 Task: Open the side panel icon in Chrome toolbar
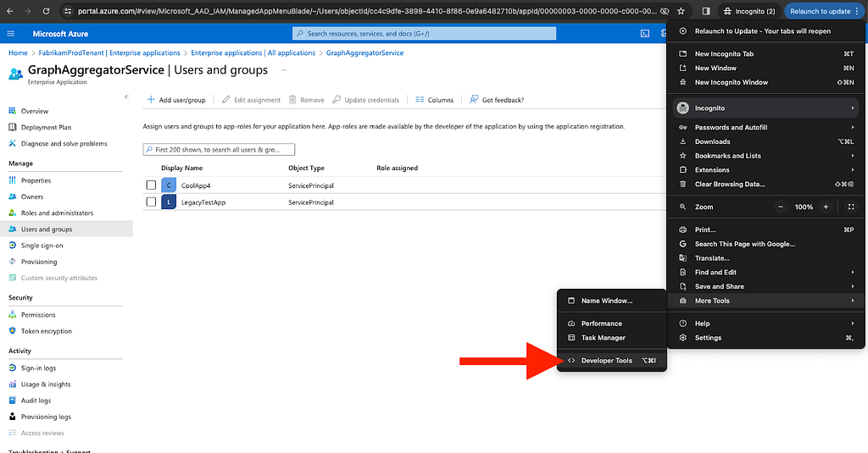706,11
